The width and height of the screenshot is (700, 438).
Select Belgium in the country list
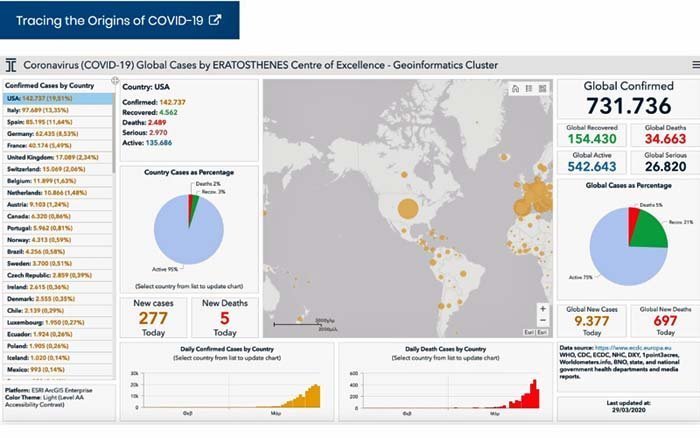[58, 181]
